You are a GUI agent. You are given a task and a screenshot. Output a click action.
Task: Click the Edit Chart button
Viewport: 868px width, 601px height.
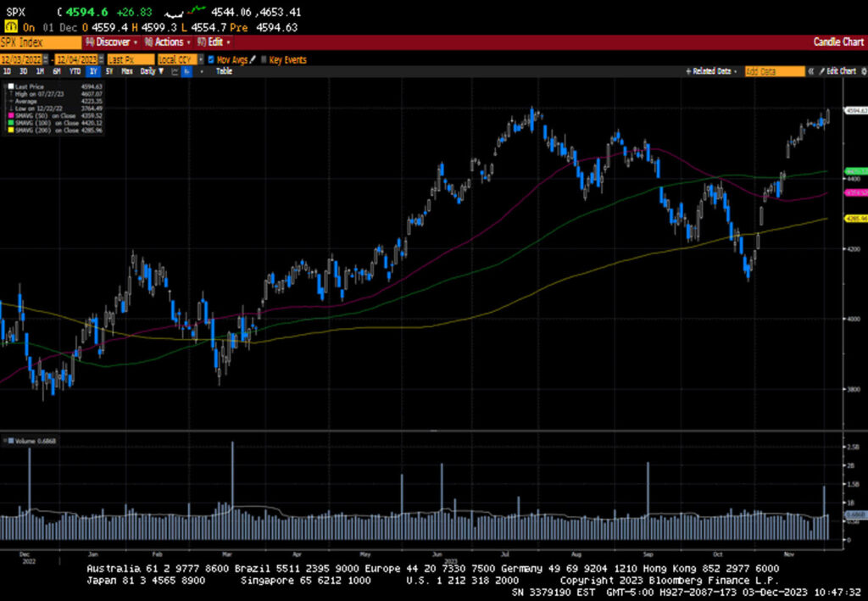tap(839, 72)
